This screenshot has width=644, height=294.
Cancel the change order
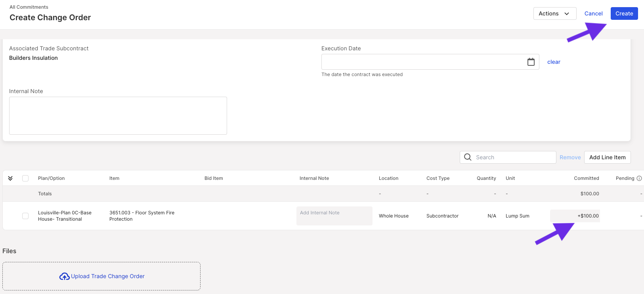(x=593, y=13)
